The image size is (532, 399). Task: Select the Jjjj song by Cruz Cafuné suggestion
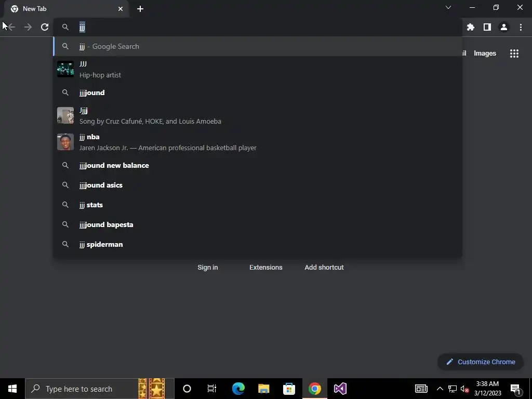click(258, 116)
